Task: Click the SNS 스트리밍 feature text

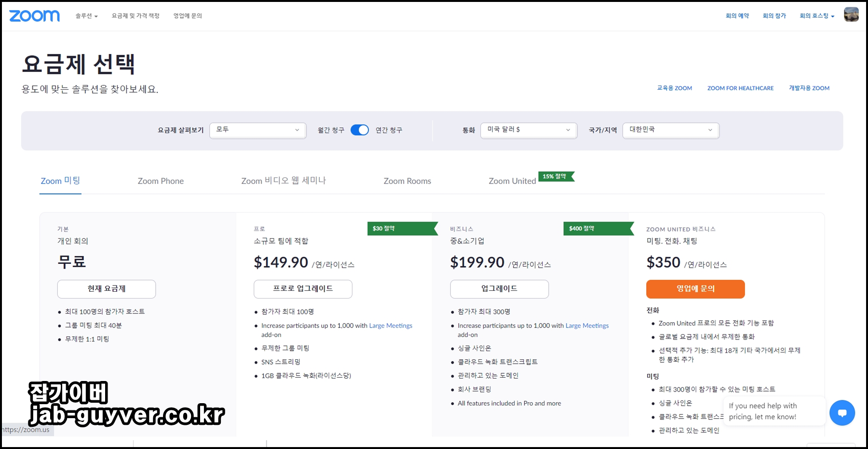Action: click(281, 362)
